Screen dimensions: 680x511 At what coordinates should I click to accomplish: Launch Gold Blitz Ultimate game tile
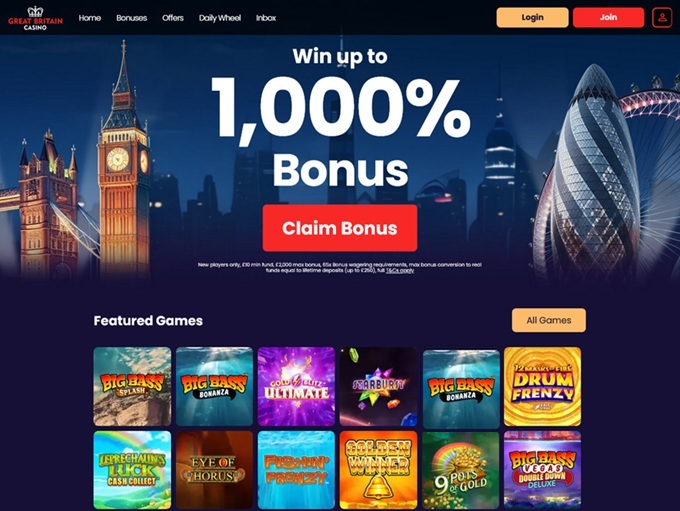tap(296, 386)
